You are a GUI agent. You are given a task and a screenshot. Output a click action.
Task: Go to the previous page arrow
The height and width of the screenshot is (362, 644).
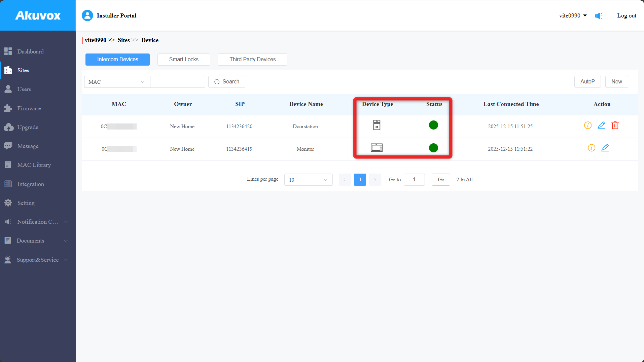[345, 180]
